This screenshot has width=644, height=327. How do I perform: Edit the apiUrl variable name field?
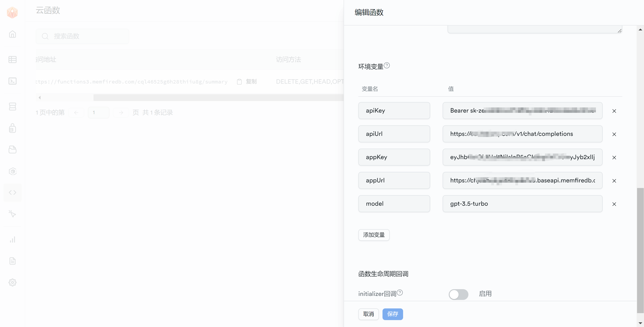pyautogui.click(x=394, y=134)
